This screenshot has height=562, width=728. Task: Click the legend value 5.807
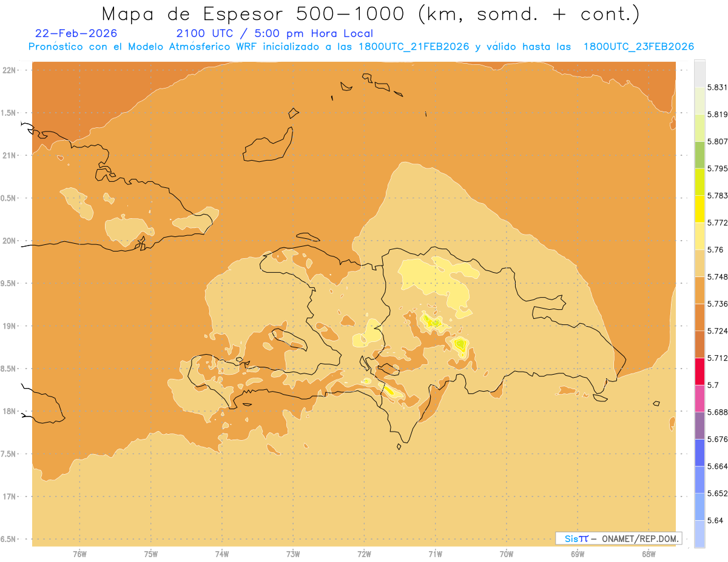(x=718, y=141)
